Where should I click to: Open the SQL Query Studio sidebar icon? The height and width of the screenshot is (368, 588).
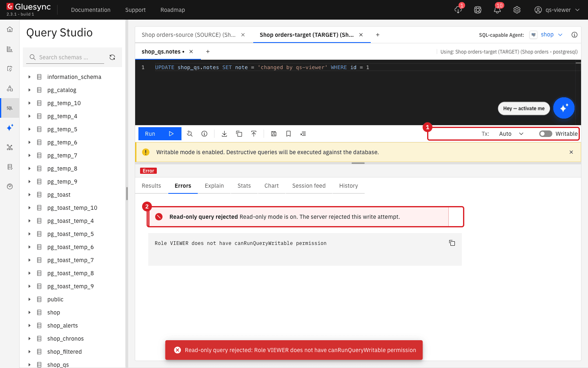[x=10, y=108]
